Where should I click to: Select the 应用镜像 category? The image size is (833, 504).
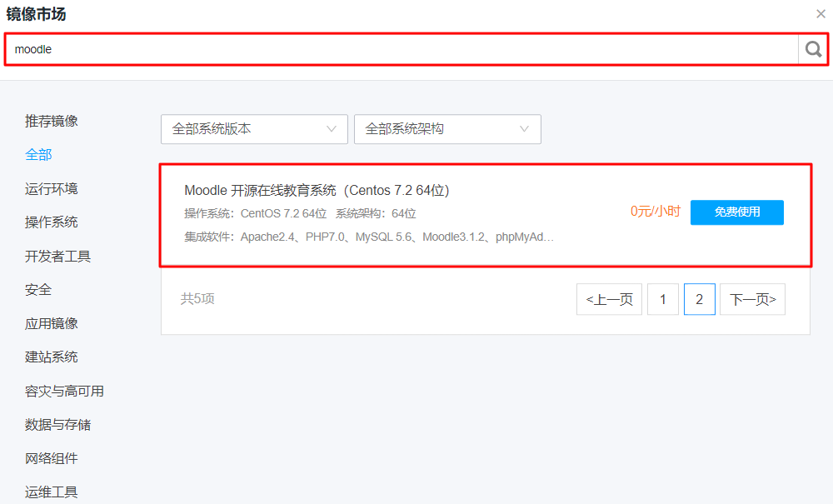click(x=51, y=323)
